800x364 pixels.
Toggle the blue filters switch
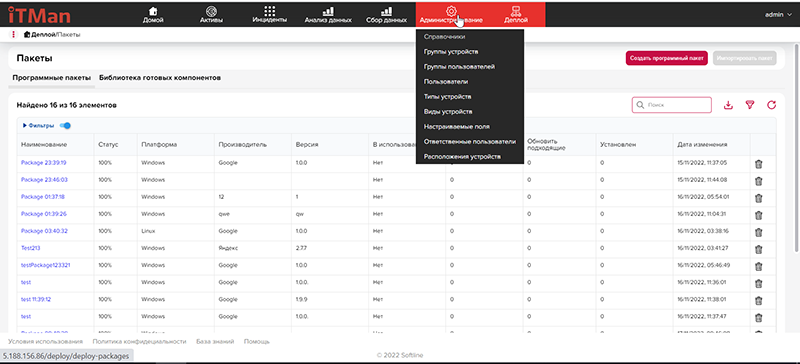(x=65, y=126)
